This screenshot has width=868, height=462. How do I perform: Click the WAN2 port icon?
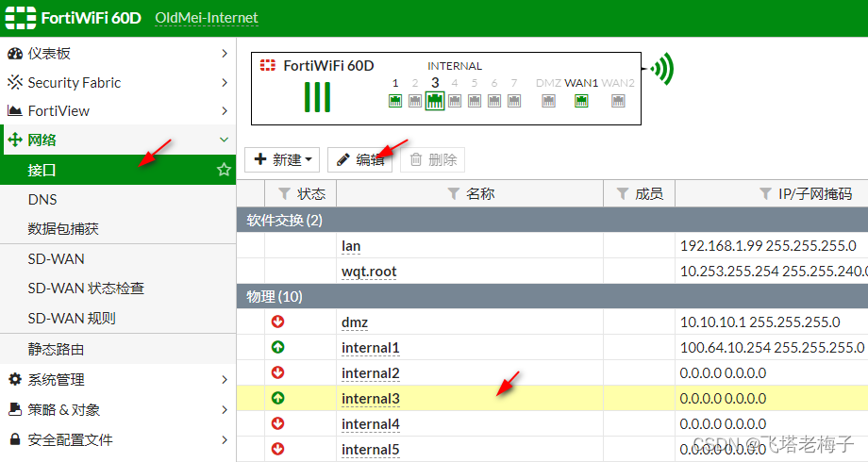click(618, 101)
